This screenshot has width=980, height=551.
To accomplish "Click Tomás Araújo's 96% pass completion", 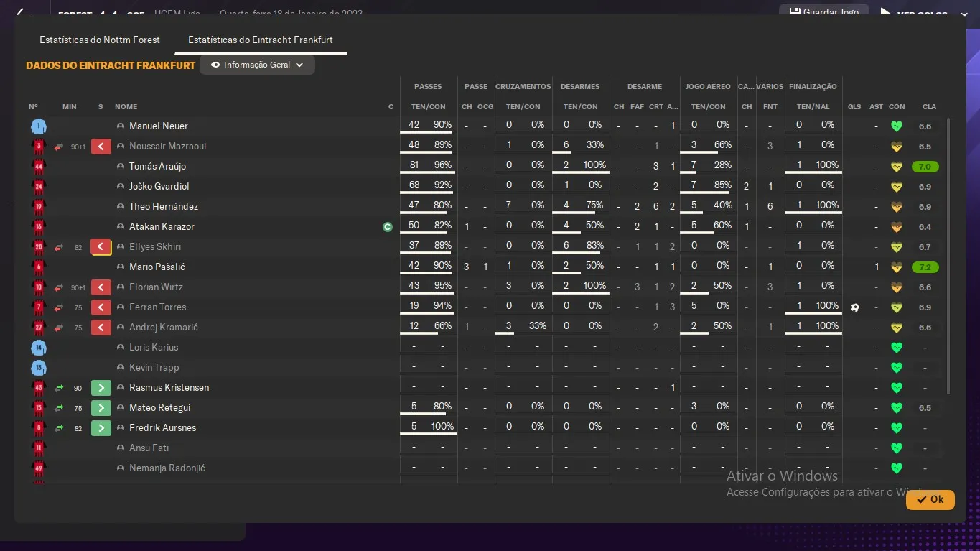I will 443,165.
